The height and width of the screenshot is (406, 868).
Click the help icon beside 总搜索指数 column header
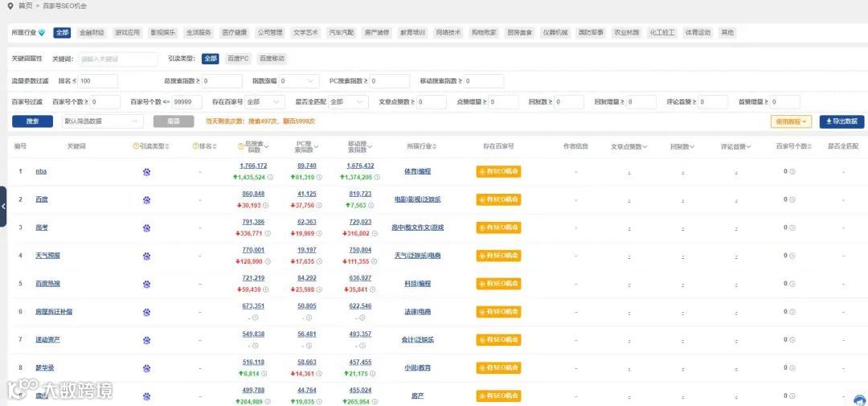[x=240, y=146]
